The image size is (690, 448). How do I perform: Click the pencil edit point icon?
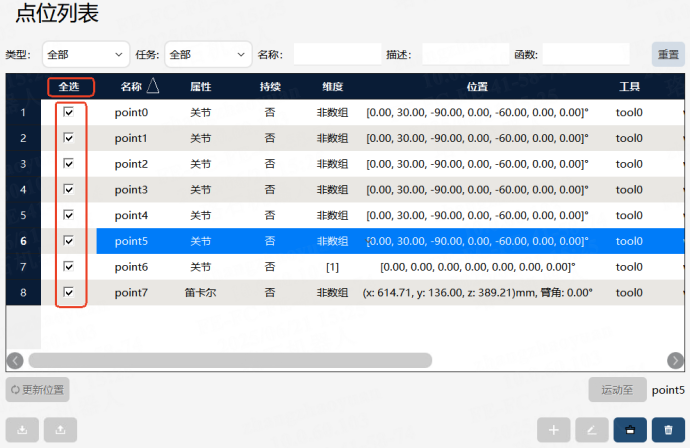(592, 430)
